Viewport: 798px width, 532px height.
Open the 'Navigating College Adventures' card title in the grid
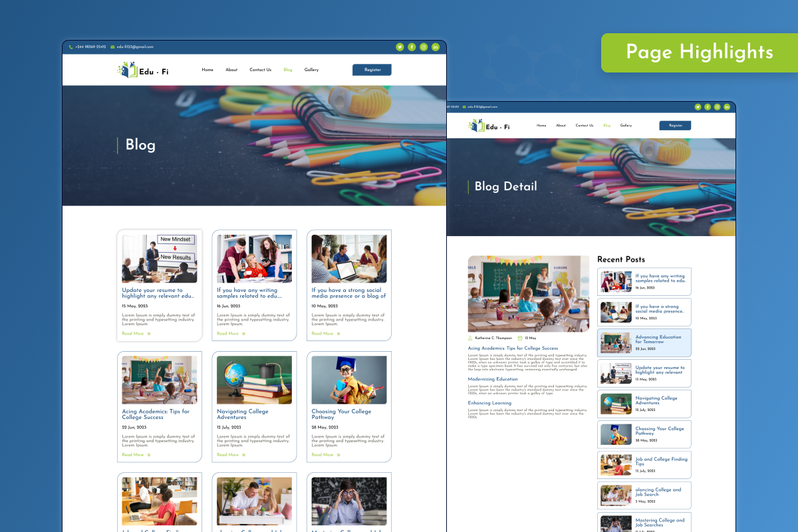point(243,414)
